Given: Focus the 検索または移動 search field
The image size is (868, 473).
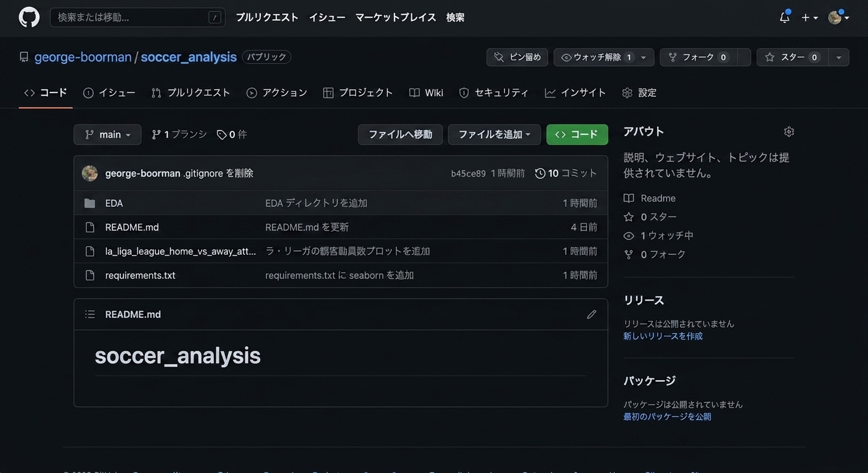Looking at the screenshot, I should [137, 17].
